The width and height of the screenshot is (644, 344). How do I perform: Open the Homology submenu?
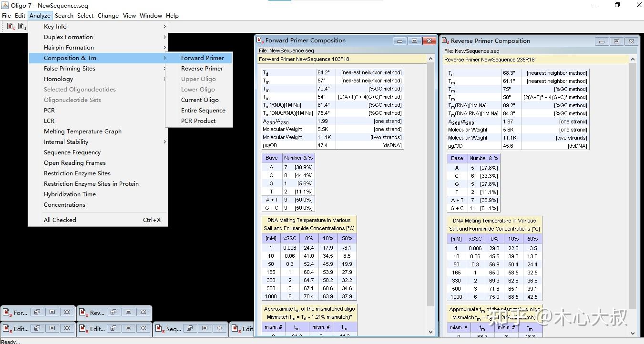pyautogui.click(x=98, y=79)
